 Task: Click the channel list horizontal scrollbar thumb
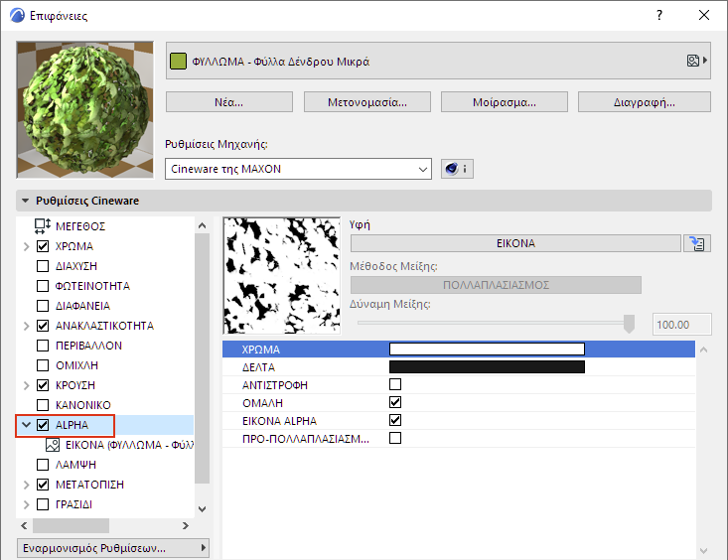click(71, 525)
